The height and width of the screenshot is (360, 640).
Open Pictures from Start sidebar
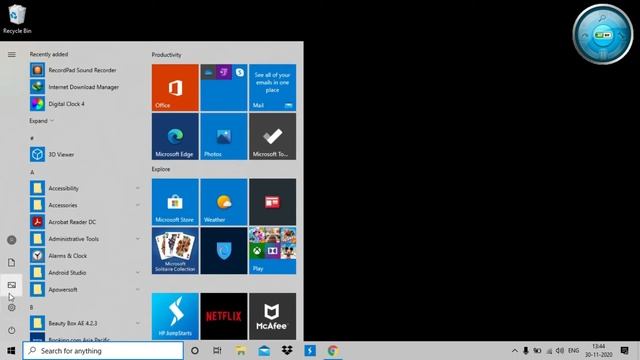point(11,285)
